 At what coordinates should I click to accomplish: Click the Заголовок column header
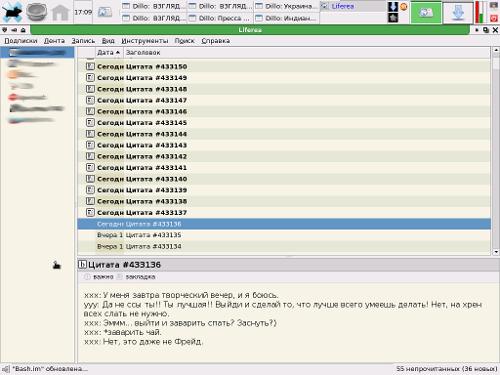(143, 53)
